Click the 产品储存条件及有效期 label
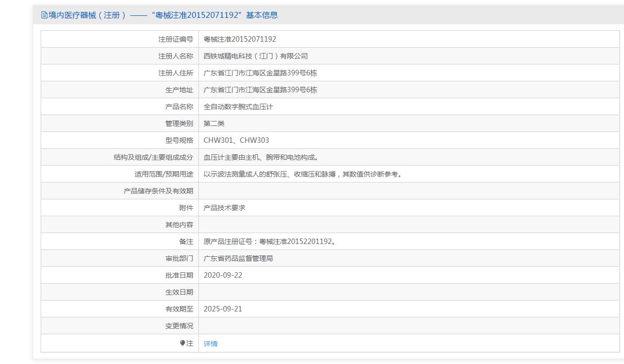This screenshot has width=624, height=364. (x=158, y=191)
